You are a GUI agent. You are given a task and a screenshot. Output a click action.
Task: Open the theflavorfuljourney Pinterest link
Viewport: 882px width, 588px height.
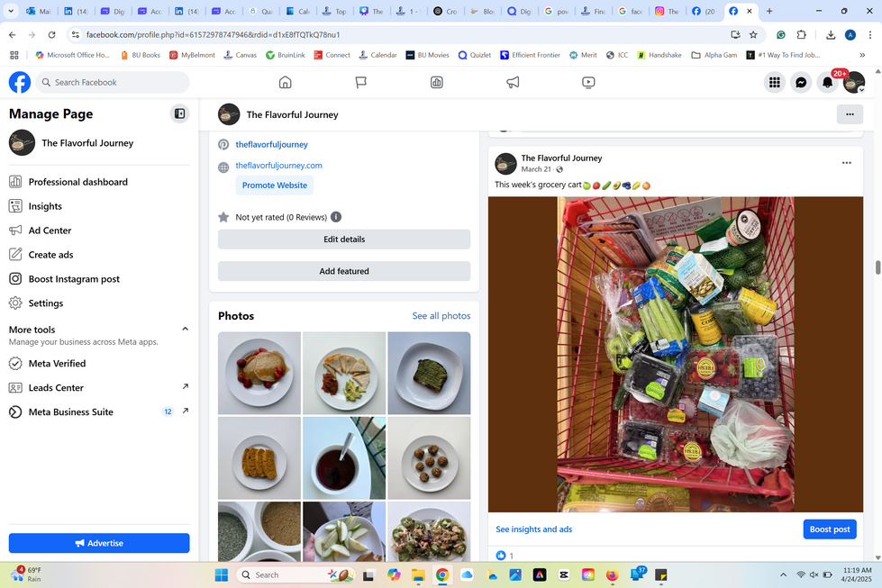point(272,144)
